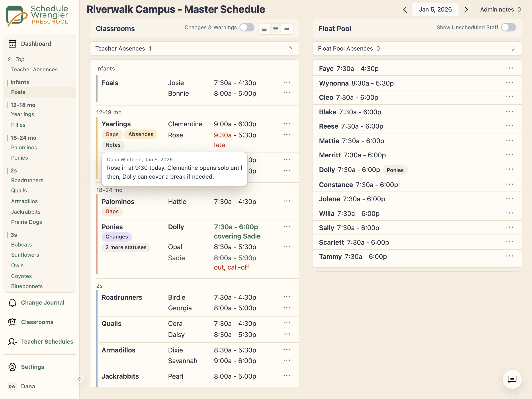This screenshot has width=532, height=399.
Task: Click the Changes tag under Ponies
Action: click(117, 237)
